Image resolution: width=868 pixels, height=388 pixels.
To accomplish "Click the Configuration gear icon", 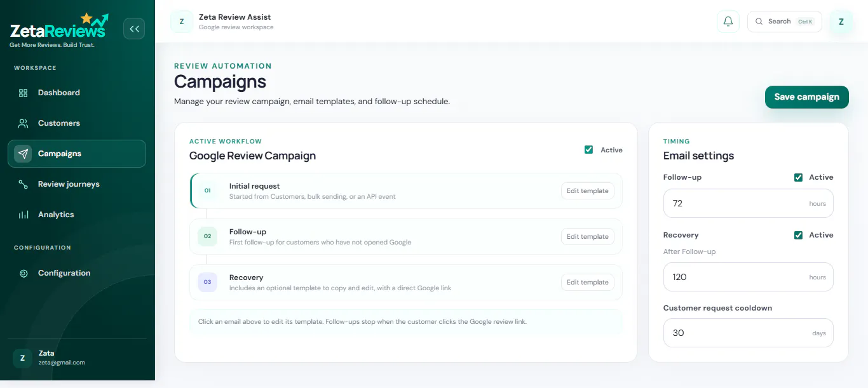I will (24, 273).
